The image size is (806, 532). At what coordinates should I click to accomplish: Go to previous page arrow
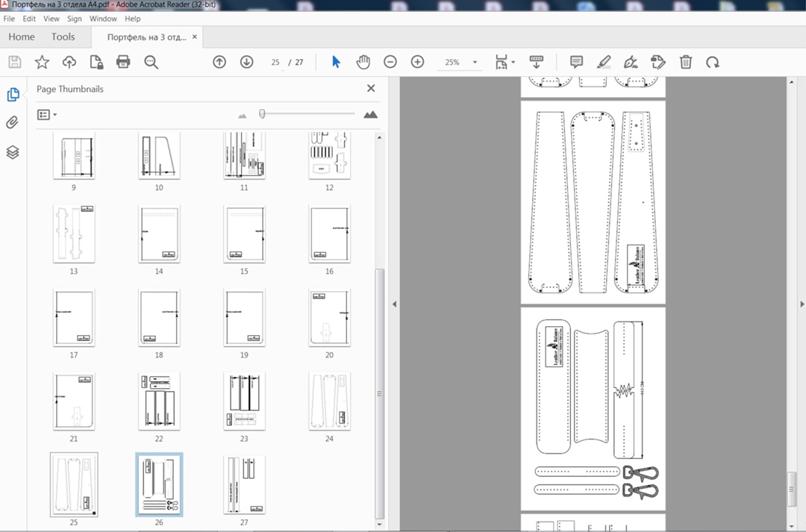tap(219, 62)
